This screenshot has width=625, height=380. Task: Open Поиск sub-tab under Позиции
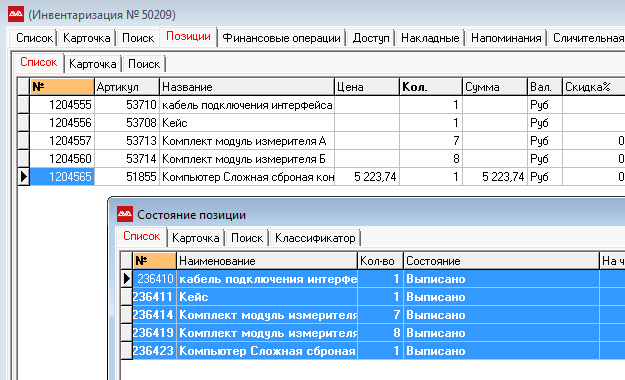click(144, 64)
